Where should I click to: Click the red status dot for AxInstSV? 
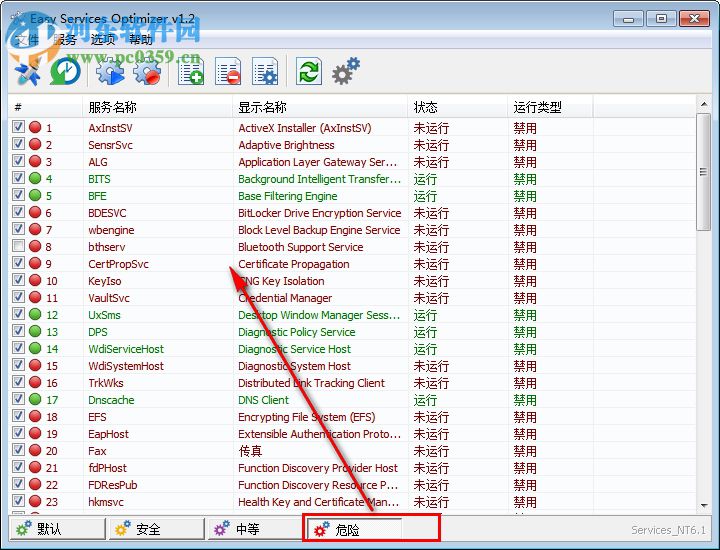35,127
